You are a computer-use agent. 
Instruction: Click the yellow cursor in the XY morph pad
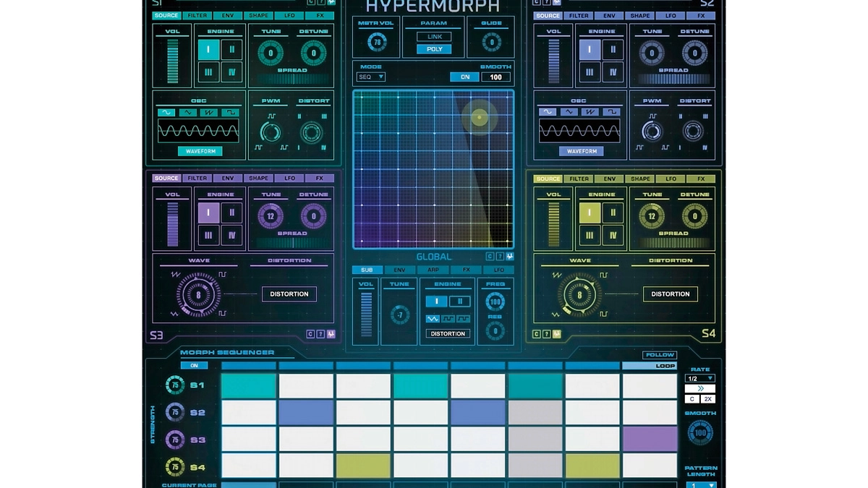coord(480,118)
